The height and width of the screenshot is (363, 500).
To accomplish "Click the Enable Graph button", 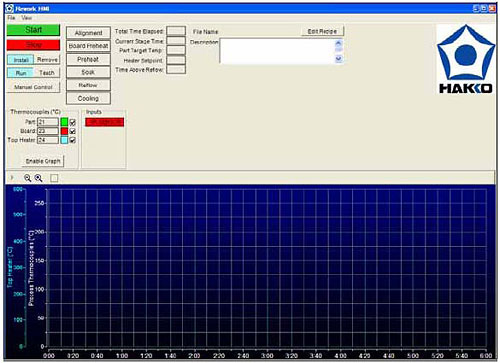I will [43, 161].
